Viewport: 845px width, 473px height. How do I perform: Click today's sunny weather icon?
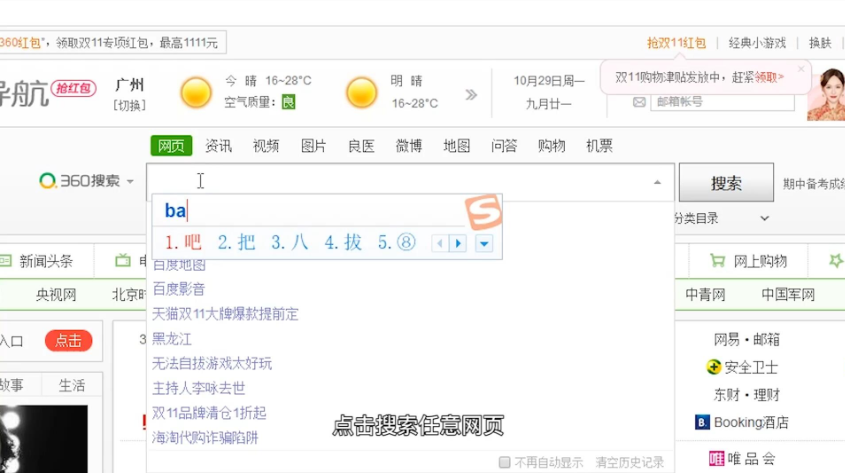[196, 93]
